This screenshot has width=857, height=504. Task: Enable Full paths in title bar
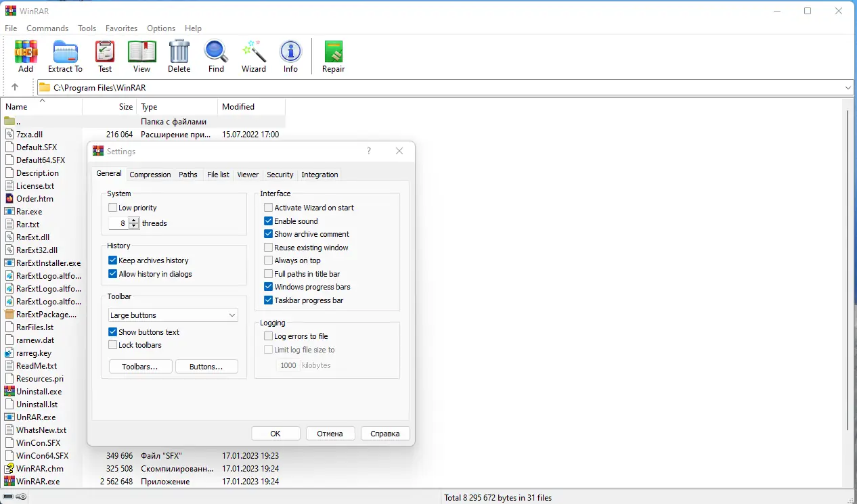point(269,274)
